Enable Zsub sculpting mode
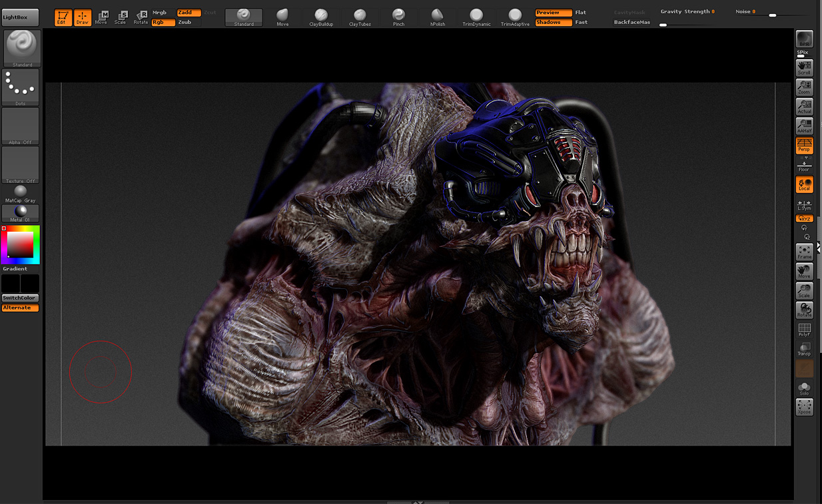This screenshot has width=822, height=504. coord(189,23)
